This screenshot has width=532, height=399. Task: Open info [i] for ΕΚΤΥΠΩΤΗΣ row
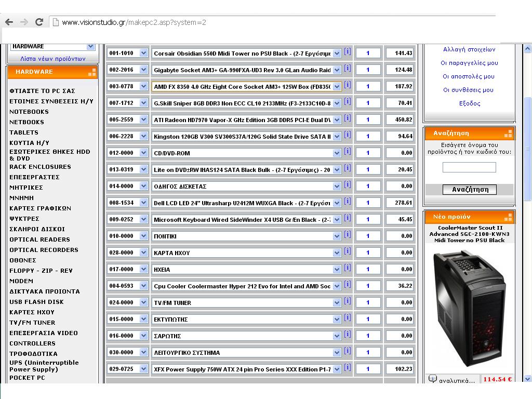click(348, 317)
